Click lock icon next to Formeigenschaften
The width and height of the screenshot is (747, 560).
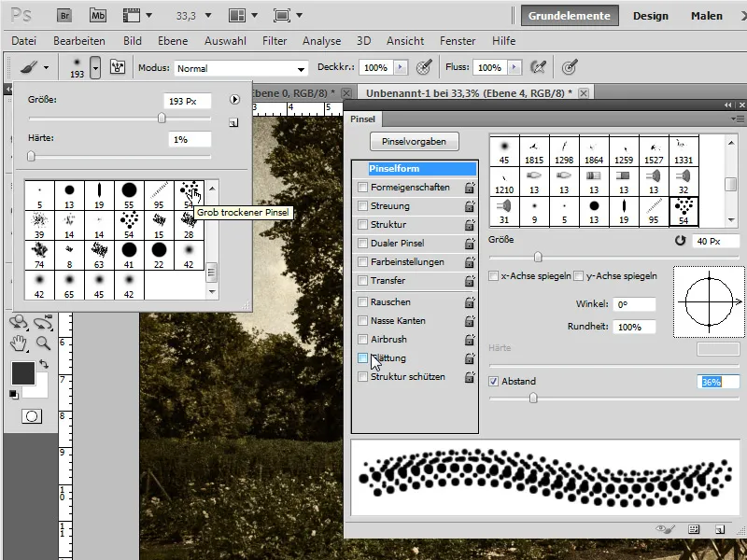(470, 188)
